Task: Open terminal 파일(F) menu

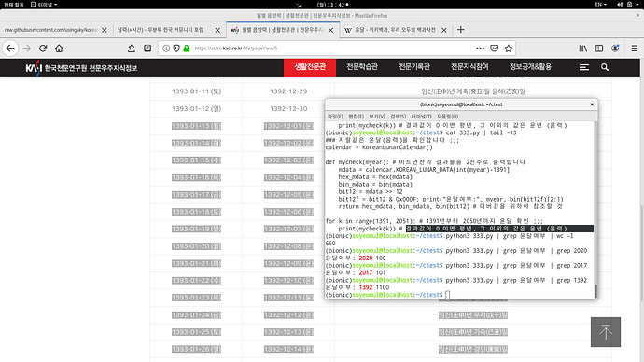Action: pyautogui.click(x=335, y=117)
